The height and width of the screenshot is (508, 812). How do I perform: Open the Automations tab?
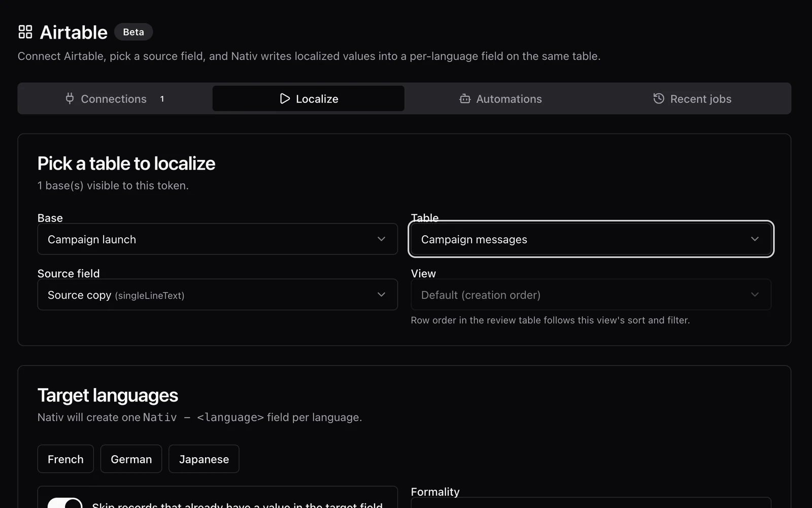coord(501,99)
